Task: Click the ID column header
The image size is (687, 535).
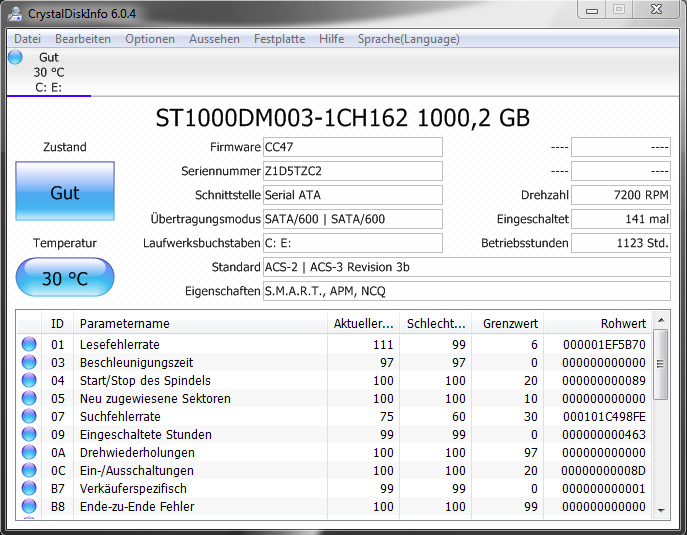Action: (x=57, y=323)
